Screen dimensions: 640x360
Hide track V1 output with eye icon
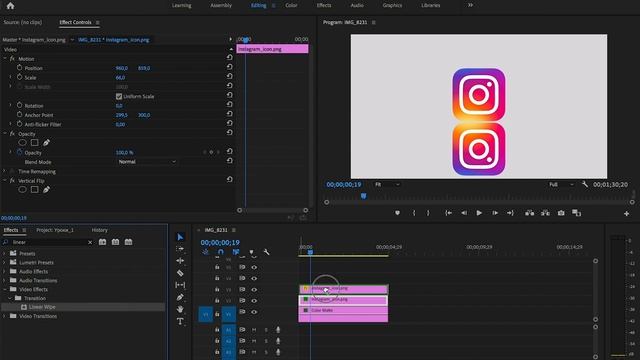click(254, 312)
